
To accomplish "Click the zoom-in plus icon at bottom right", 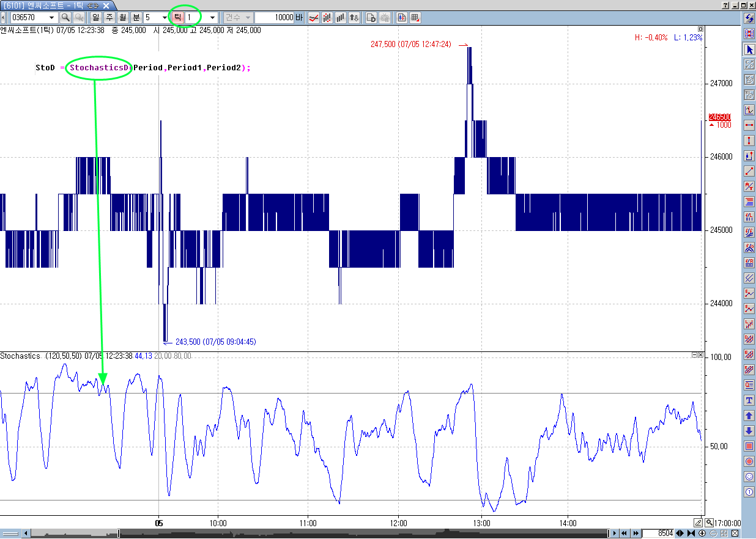I will pyautogui.click(x=702, y=533).
